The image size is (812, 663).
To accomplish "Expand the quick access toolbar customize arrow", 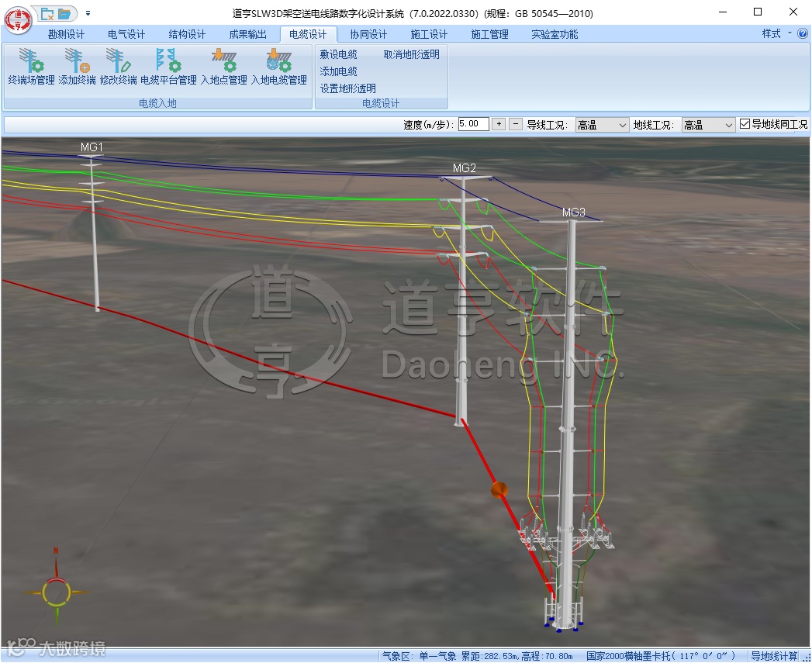I will pyautogui.click(x=88, y=13).
